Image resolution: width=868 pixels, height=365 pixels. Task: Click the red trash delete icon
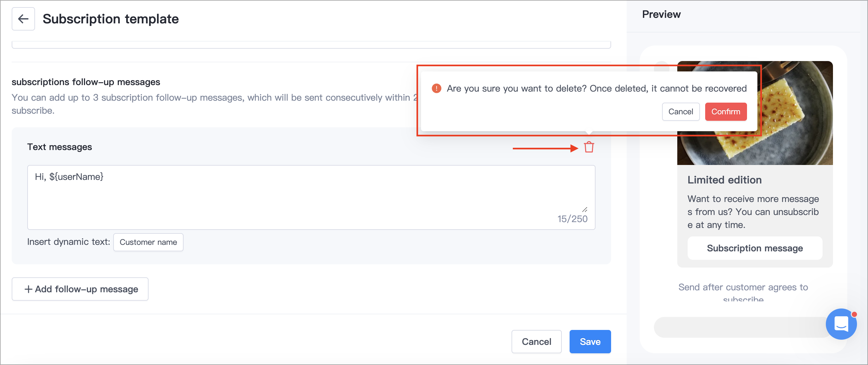pos(589,147)
